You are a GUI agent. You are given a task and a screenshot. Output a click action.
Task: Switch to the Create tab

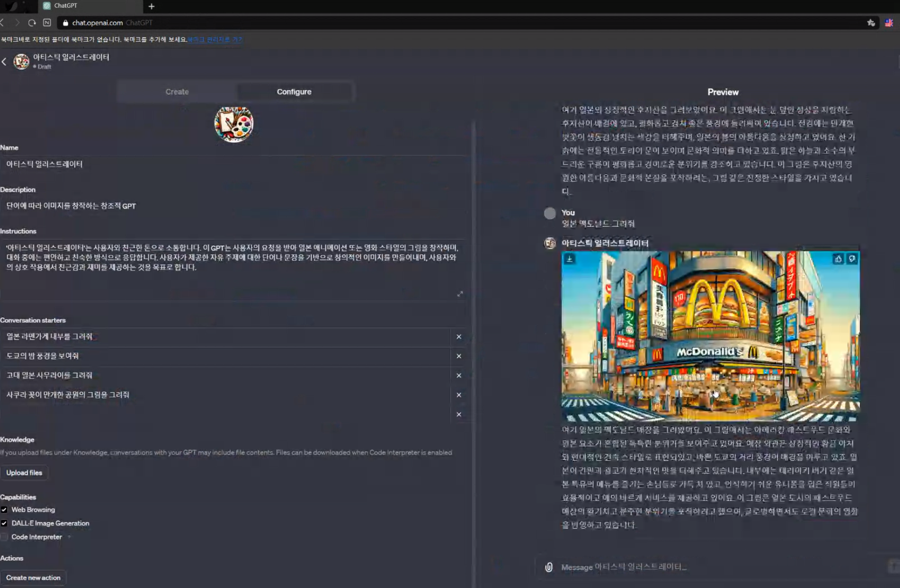[x=177, y=92]
